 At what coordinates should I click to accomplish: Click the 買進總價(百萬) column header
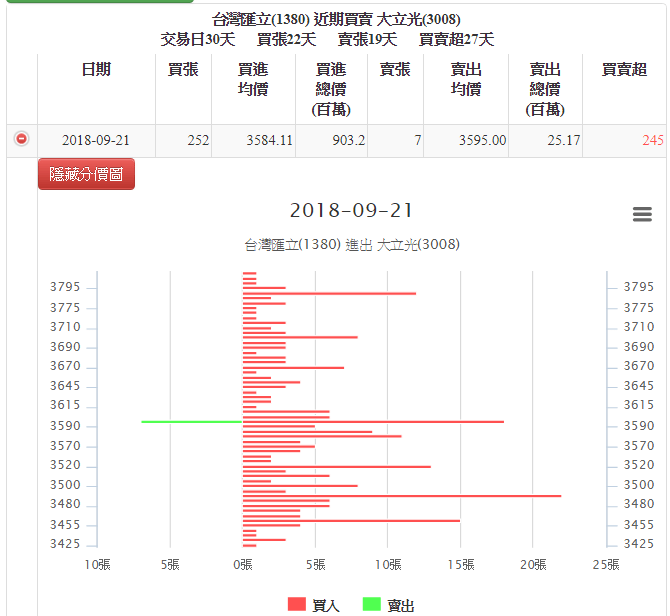331,89
